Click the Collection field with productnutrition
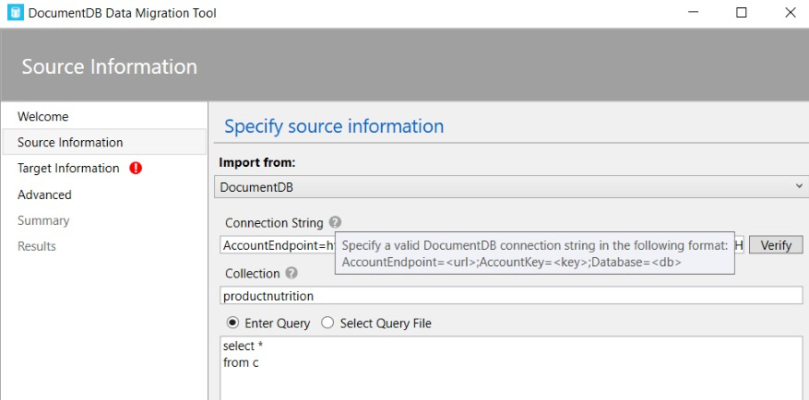Screen dimensions: 809x400 tap(510, 296)
